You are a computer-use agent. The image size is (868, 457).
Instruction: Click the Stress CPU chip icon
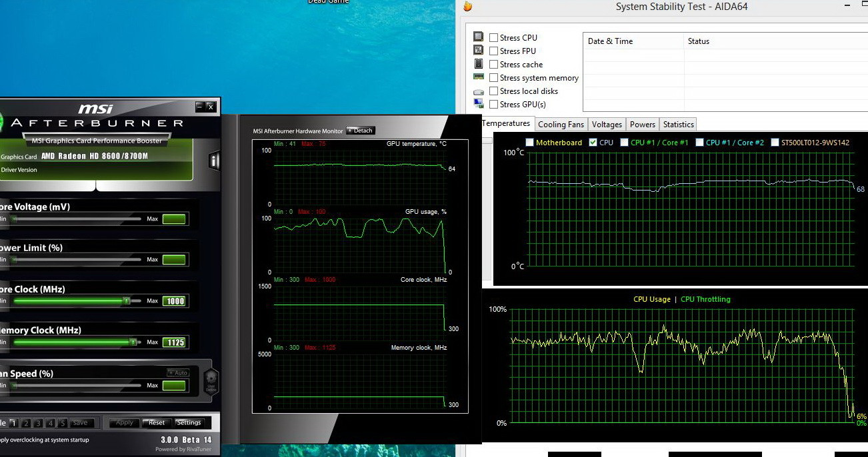coord(478,37)
